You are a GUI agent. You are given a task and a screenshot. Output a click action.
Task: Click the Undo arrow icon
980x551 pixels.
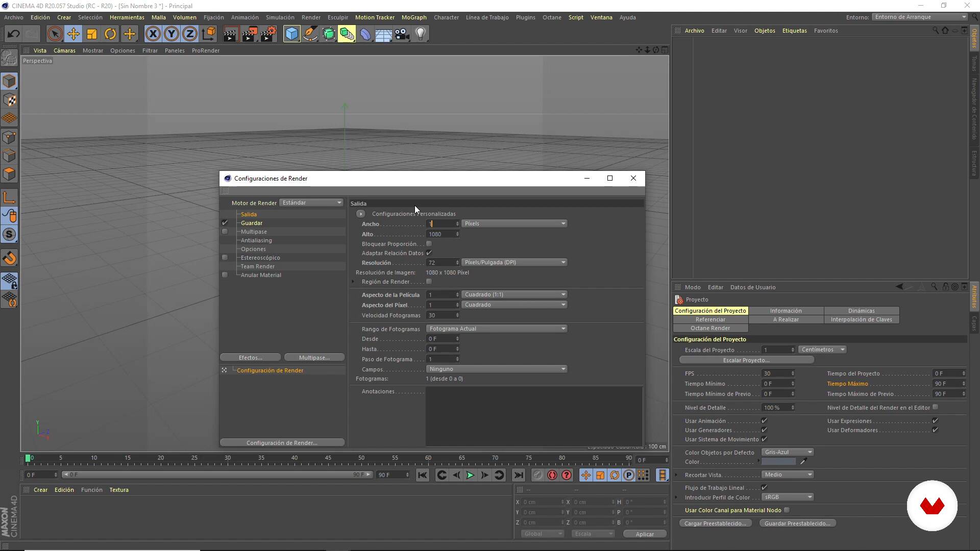pyautogui.click(x=14, y=34)
